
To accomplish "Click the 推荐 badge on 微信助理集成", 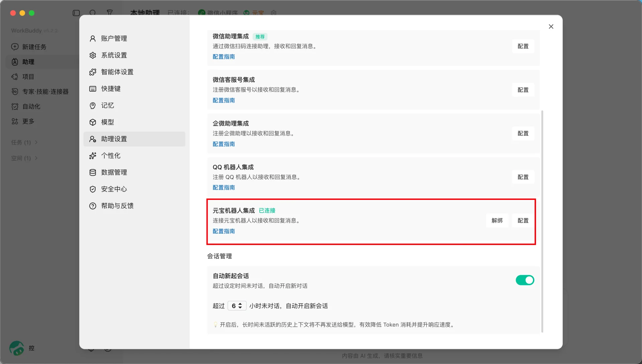I will click(x=260, y=36).
